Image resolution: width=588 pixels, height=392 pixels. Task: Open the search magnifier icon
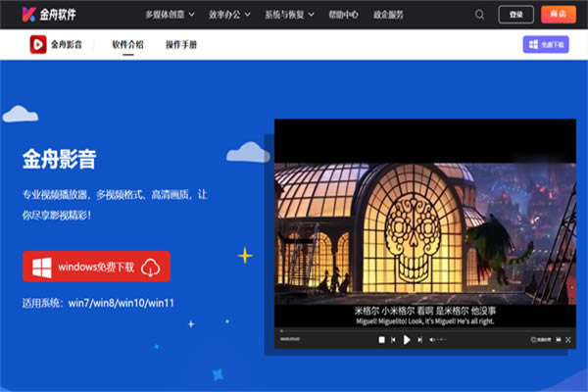(479, 15)
